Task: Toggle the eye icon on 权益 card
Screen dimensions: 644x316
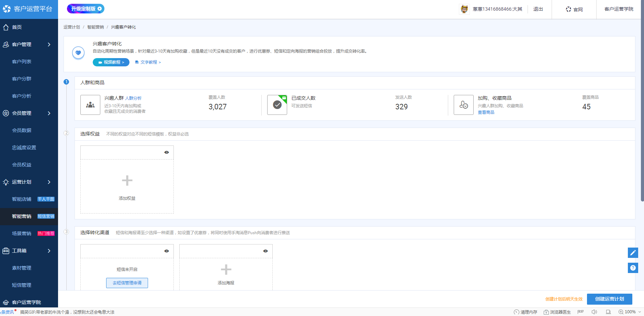Action: click(x=167, y=152)
